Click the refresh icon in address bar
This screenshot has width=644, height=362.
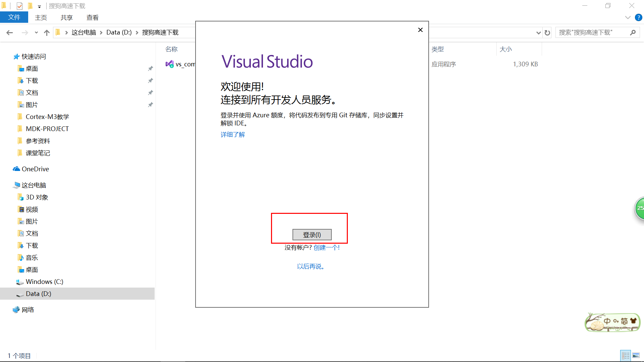coord(547,33)
